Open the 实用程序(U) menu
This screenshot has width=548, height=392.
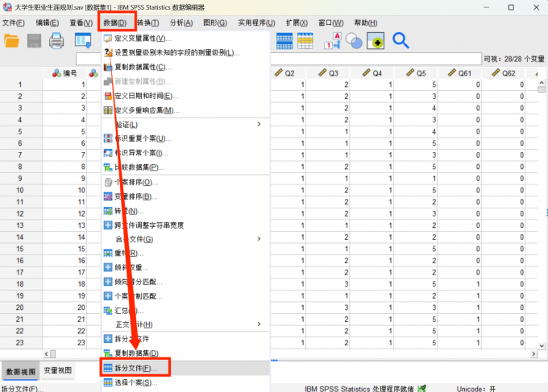coord(256,23)
